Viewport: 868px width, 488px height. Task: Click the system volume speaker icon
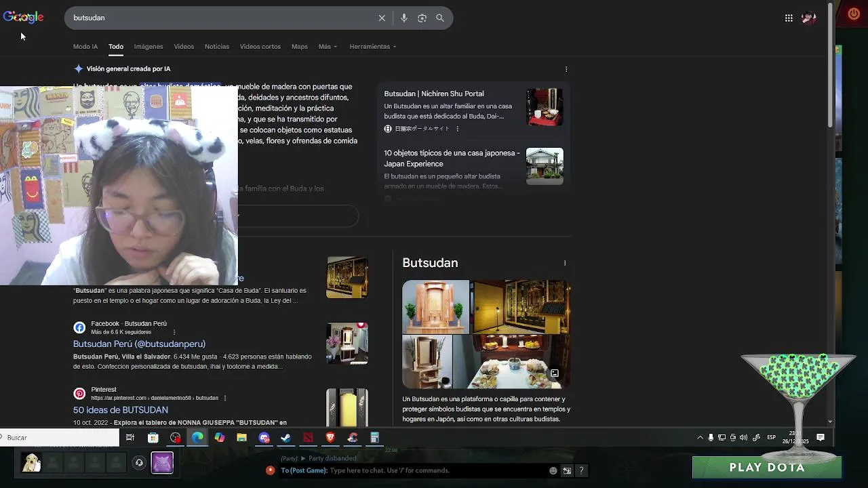744,438
